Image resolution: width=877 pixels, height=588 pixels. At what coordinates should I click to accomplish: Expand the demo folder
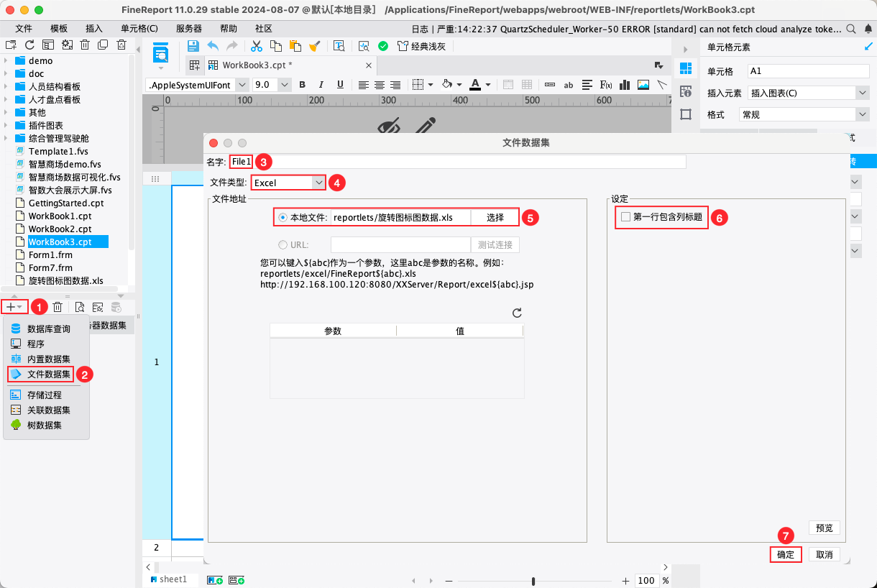point(5,60)
